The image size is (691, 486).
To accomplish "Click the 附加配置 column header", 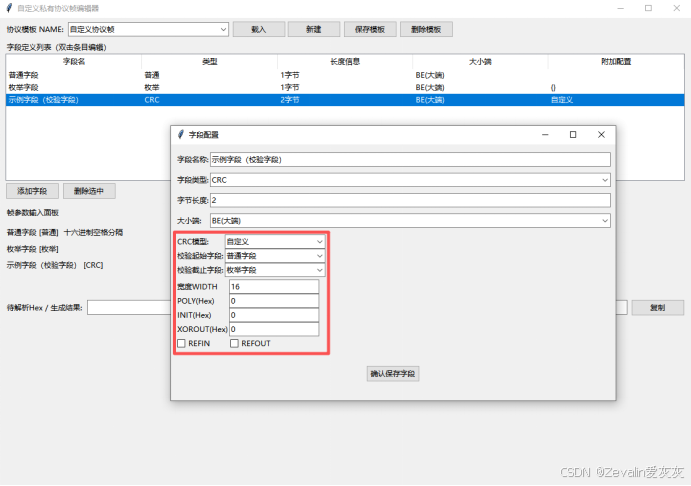I will 616,62.
